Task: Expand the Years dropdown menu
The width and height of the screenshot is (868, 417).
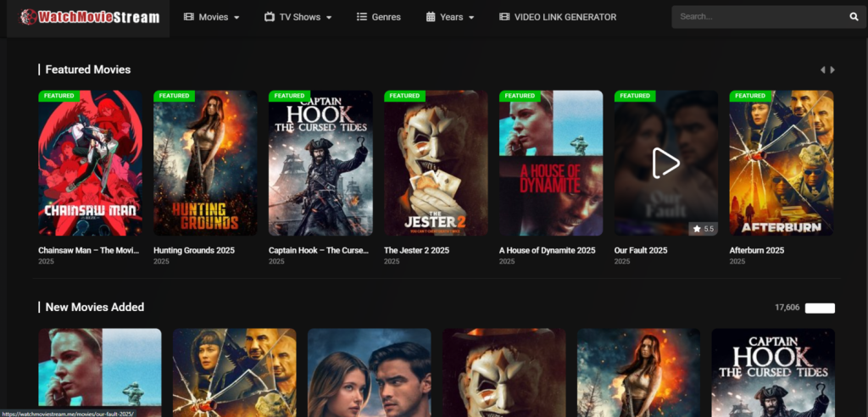Action: click(450, 17)
